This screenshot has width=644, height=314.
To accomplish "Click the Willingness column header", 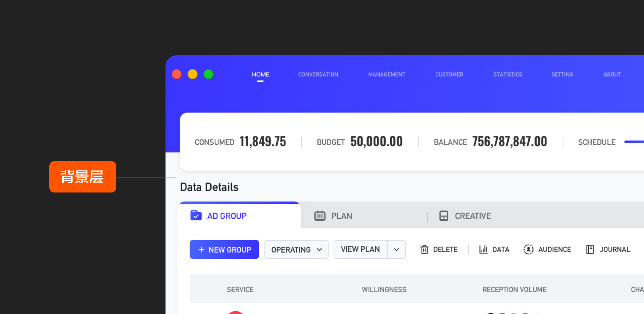I will coord(384,290).
